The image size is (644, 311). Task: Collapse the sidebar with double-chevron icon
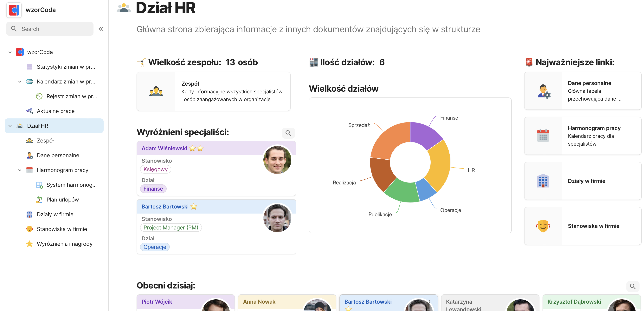tap(101, 29)
